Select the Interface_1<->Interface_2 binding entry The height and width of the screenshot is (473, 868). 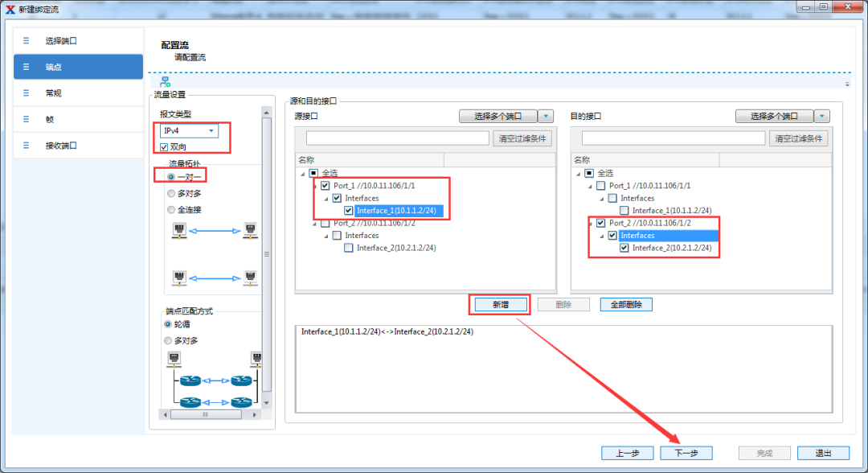click(387, 331)
